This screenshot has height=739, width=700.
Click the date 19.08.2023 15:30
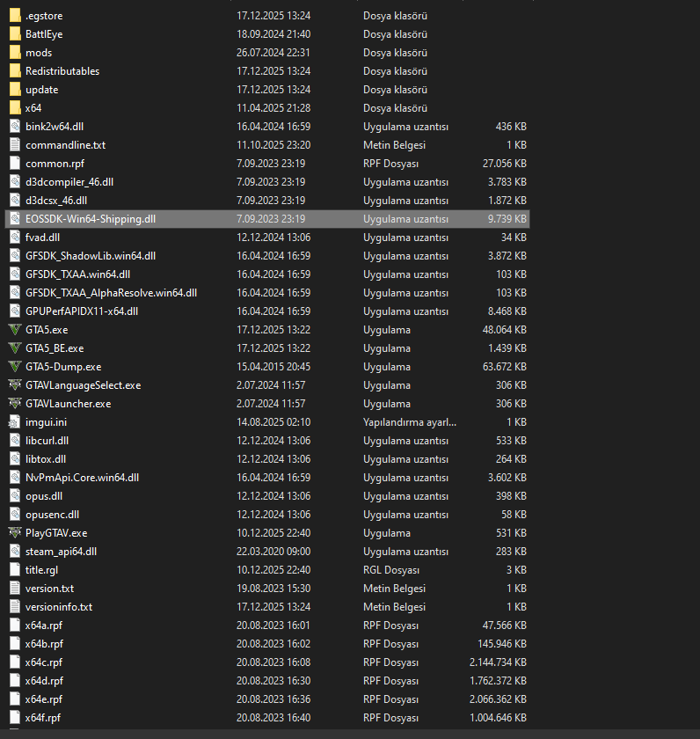(x=273, y=589)
